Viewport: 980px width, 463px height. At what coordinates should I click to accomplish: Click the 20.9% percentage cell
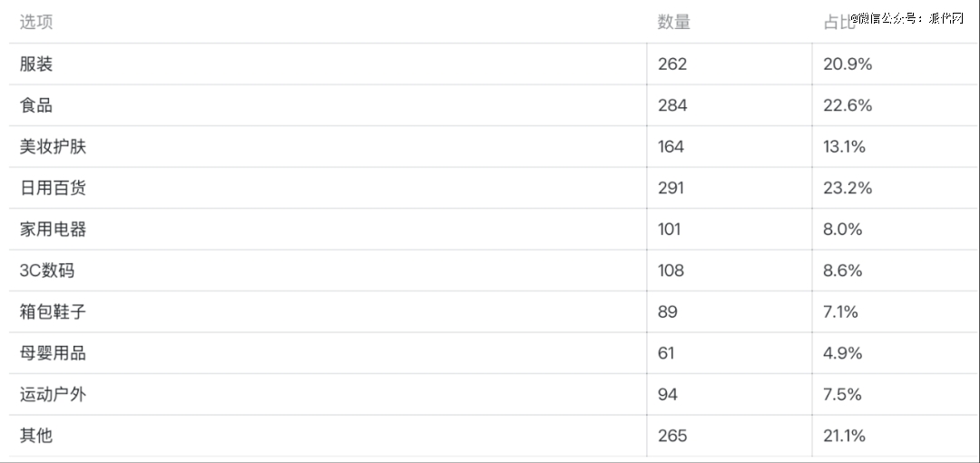point(848,64)
